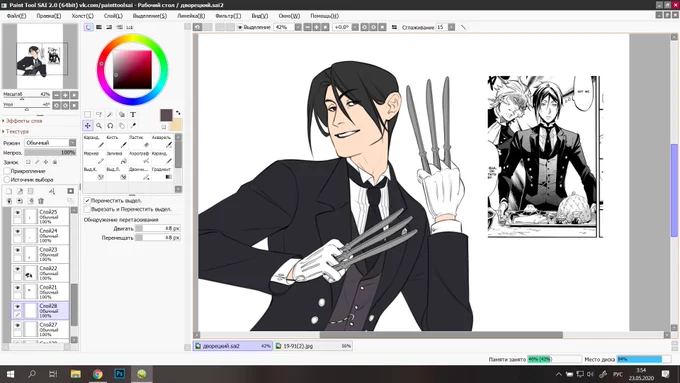The image size is (680, 383).
Task: Select the Источник выбора option
Action: coord(7,179)
